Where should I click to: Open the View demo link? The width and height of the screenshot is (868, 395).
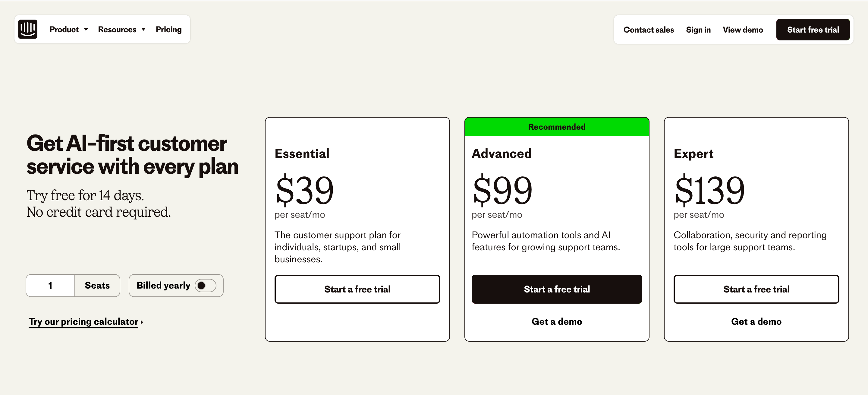point(743,30)
